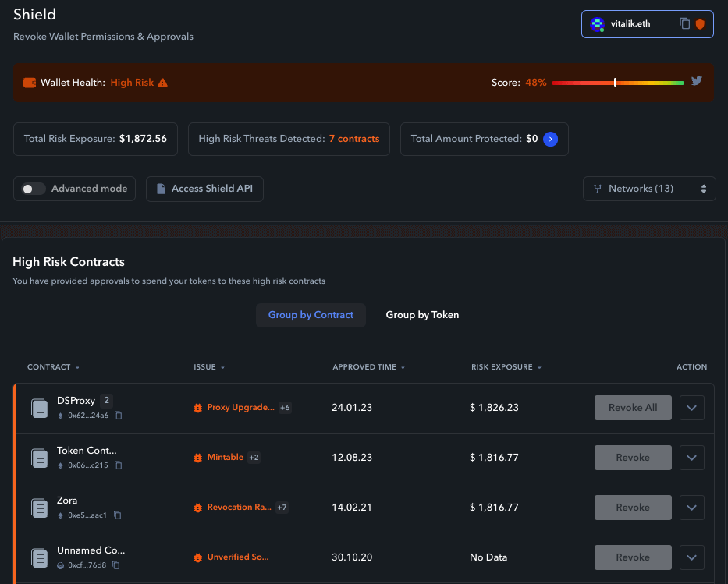Click the orange shield icon beside vitalik.eth
This screenshot has height=584, width=728.
pos(700,23)
